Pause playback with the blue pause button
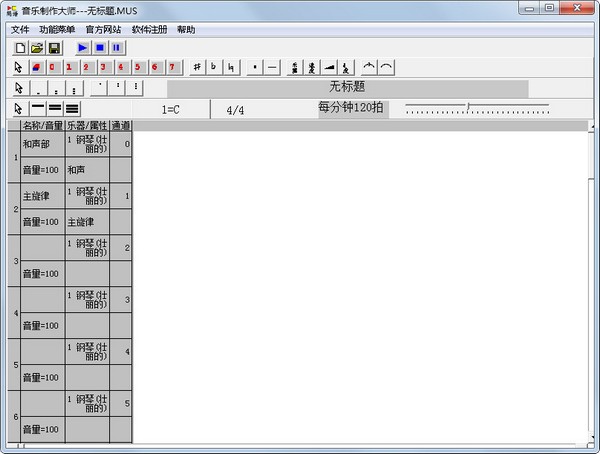This screenshot has height=454, width=600. click(117, 47)
